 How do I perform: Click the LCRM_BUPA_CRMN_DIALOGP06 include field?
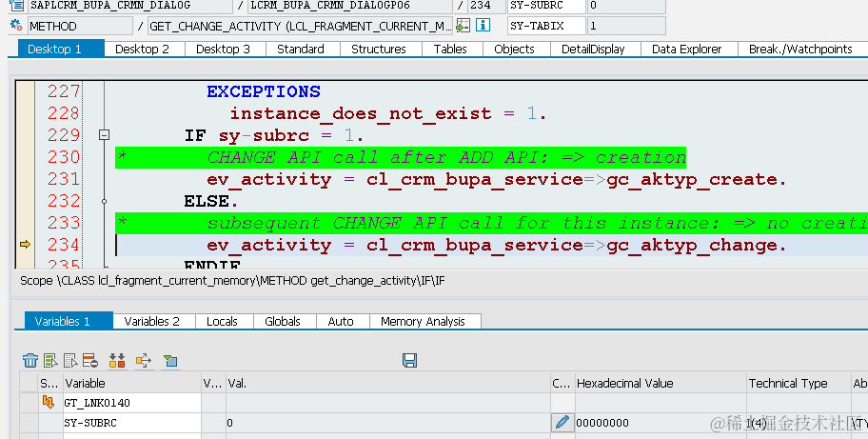[x=349, y=6]
